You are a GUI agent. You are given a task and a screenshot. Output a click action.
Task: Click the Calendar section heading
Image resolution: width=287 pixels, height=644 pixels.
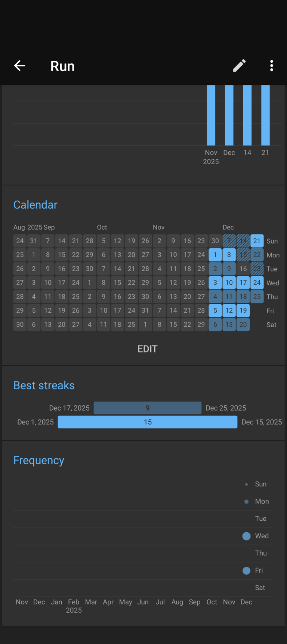(35, 205)
